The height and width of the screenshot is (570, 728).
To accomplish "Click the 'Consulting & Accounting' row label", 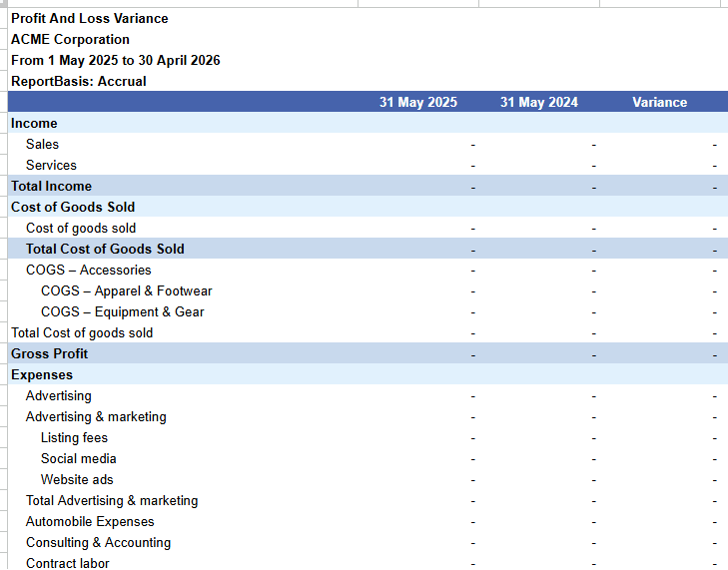I will [x=99, y=543].
